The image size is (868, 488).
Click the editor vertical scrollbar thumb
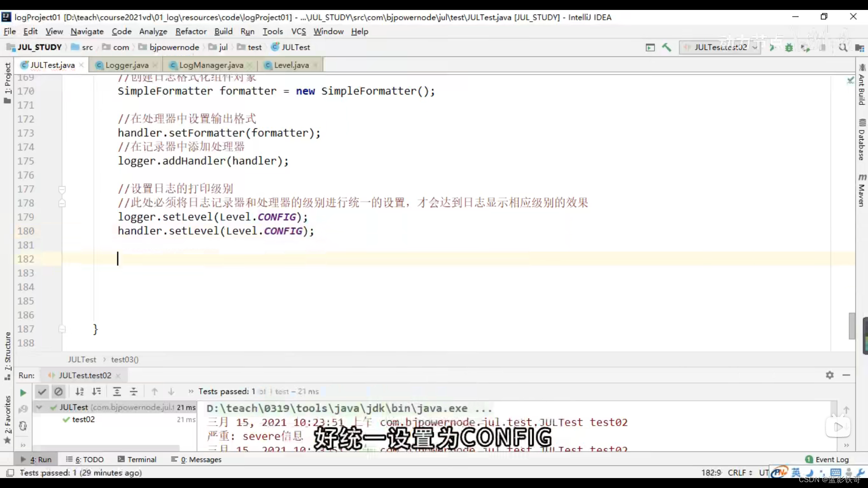tap(852, 326)
